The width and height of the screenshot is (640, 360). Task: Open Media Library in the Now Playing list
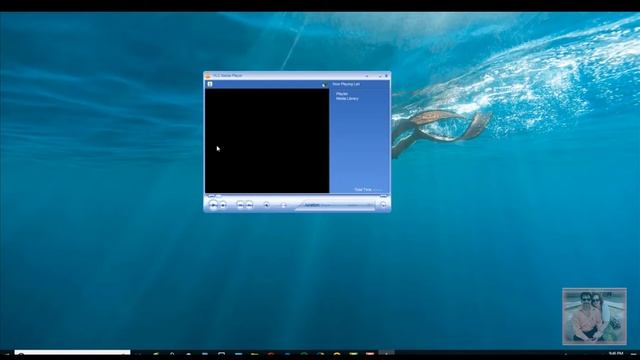pos(347,99)
